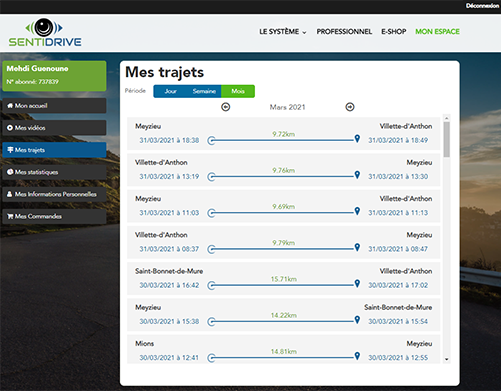
Task: Click home icon beside Mon accueil
Action: point(10,106)
